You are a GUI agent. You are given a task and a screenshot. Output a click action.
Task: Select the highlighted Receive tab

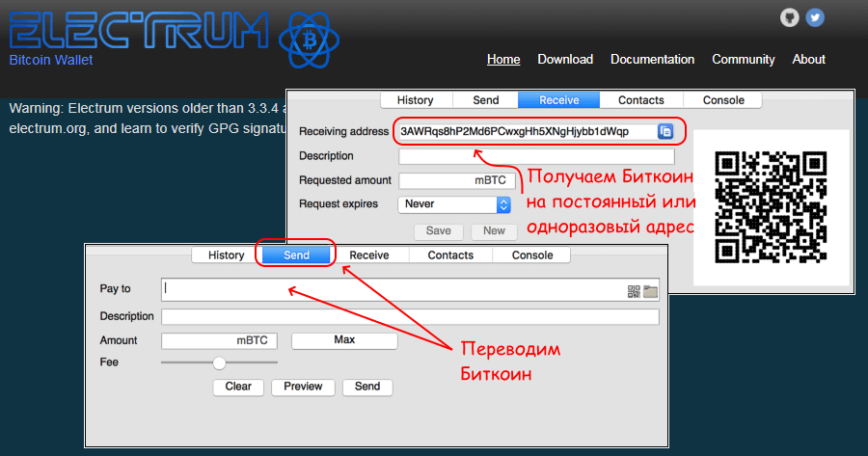click(x=558, y=100)
